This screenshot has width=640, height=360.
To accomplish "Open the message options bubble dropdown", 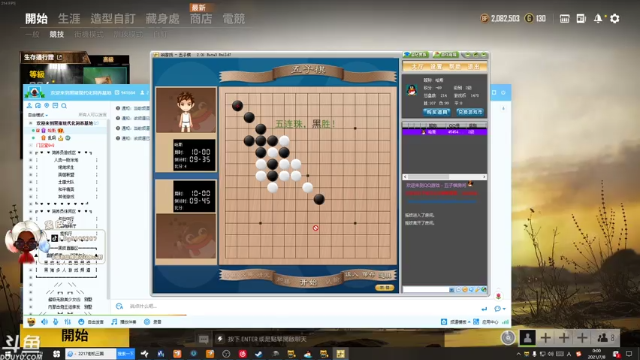I will click(x=500, y=309).
